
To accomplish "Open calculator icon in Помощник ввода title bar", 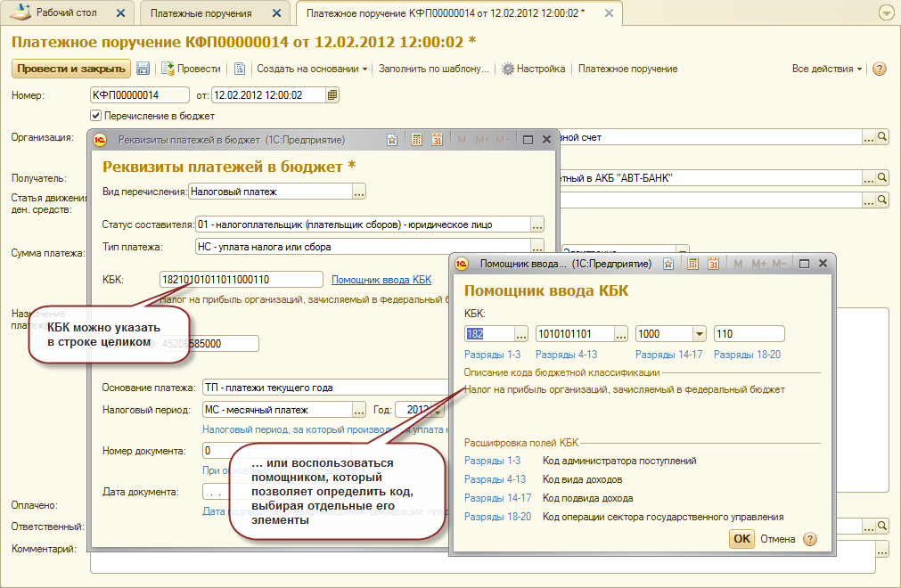I will pos(693,264).
